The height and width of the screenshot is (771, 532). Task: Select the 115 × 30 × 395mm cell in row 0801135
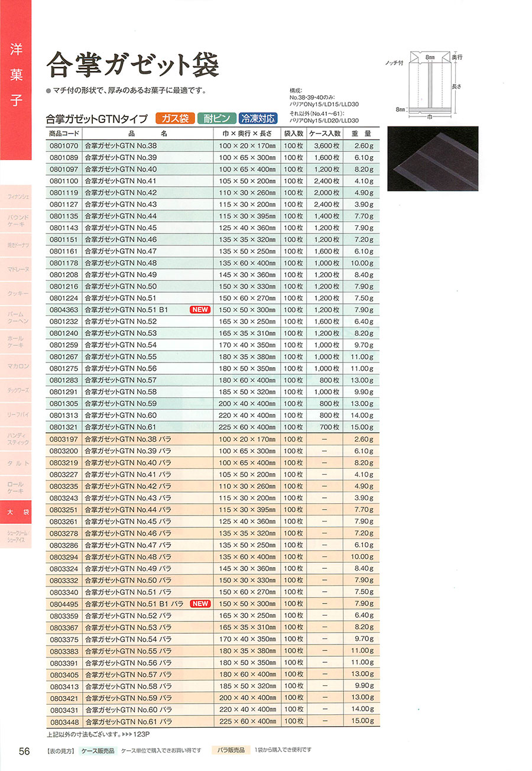(247, 216)
